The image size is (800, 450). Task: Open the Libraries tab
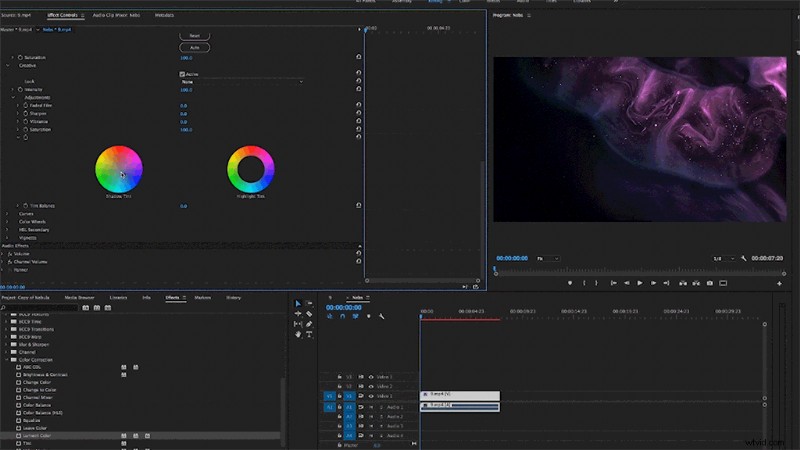[118, 297]
